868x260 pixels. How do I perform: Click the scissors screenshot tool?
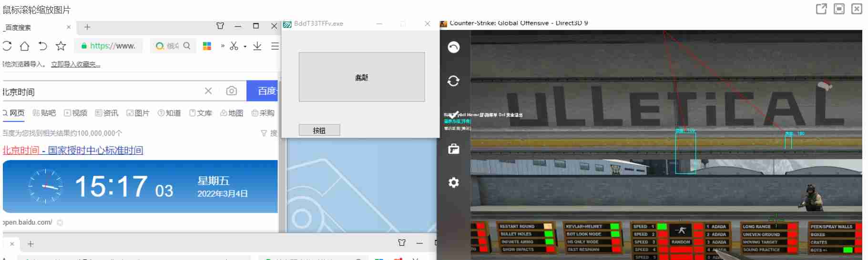234,46
